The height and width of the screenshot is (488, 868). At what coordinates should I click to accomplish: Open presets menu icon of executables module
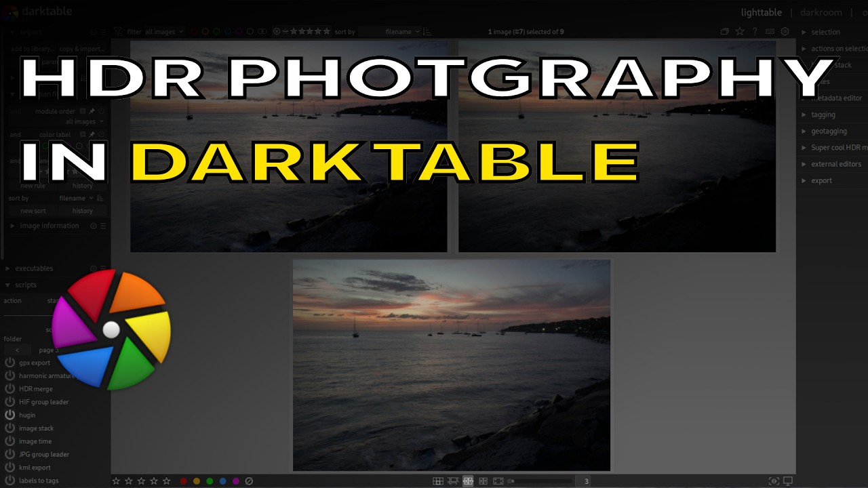click(x=102, y=268)
